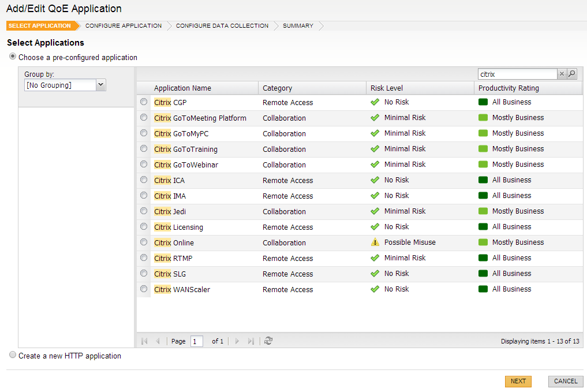Click the search magnifier icon
Screen dimensions: 587x392
tap(572, 74)
